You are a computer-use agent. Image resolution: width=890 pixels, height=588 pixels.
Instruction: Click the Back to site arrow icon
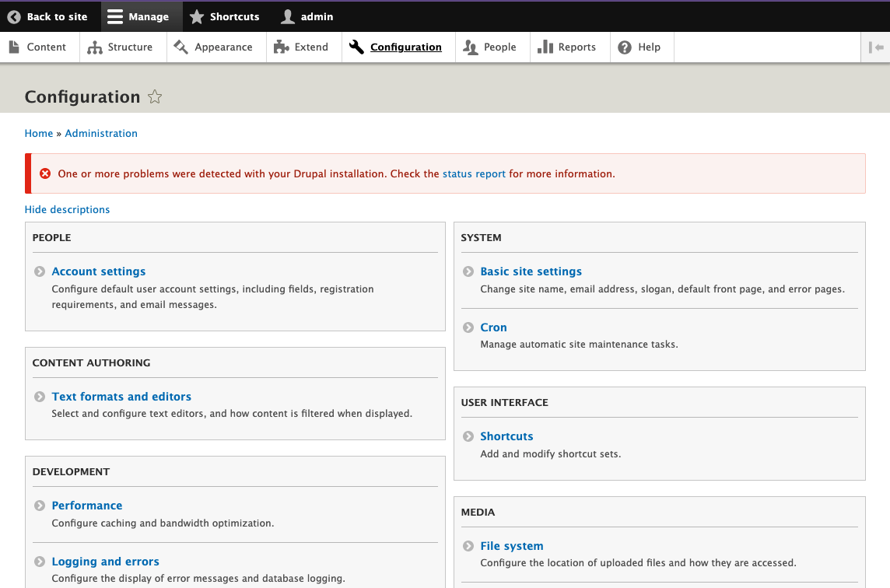coord(14,17)
